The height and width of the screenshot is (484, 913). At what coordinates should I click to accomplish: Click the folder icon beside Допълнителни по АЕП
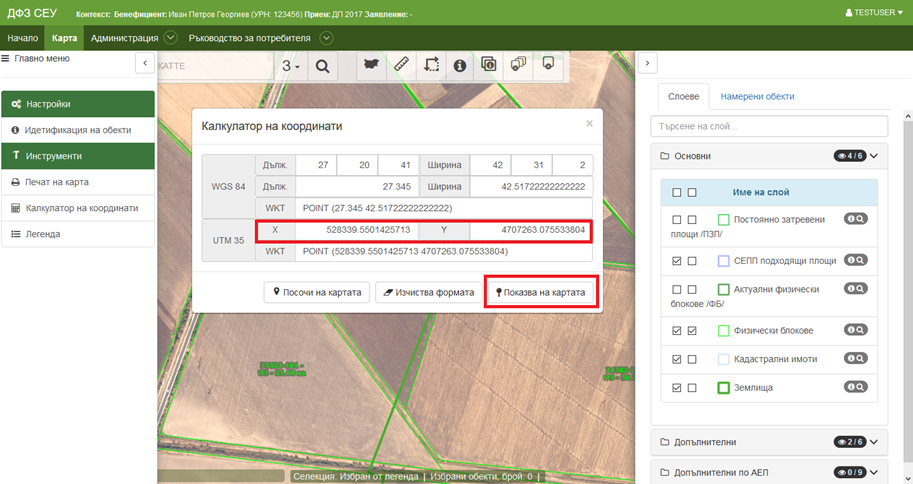point(664,472)
